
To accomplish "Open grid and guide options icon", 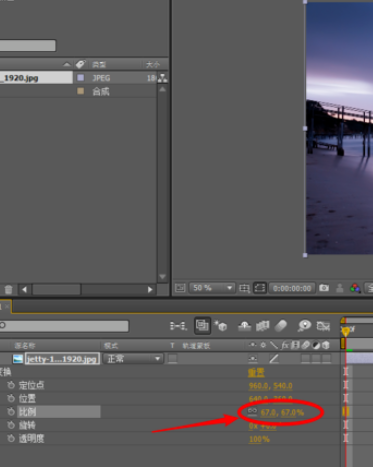I will click(x=244, y=288).
